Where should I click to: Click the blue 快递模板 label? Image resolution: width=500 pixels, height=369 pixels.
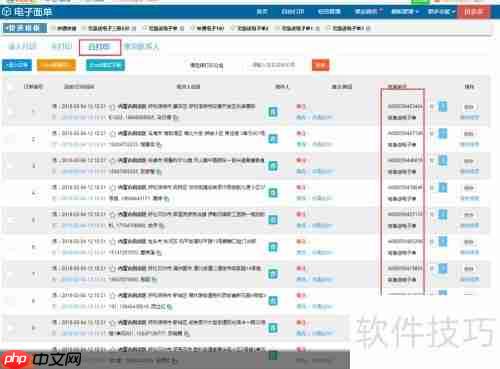(25, 28)
